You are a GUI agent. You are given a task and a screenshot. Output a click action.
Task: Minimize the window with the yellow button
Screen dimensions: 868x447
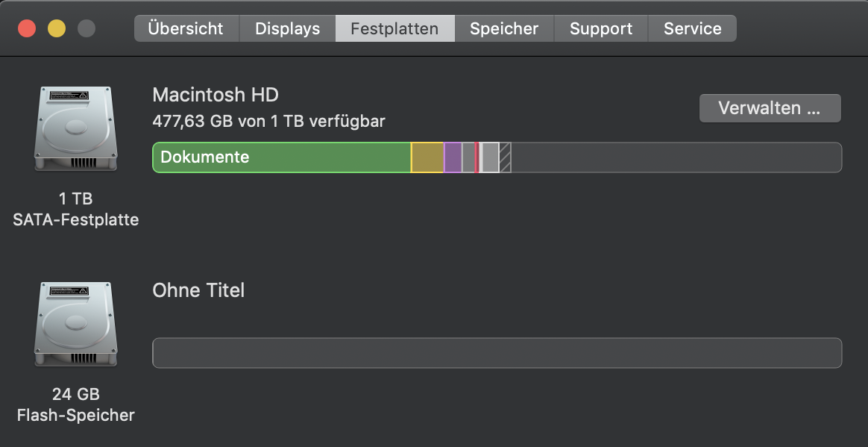pos(57,29)
